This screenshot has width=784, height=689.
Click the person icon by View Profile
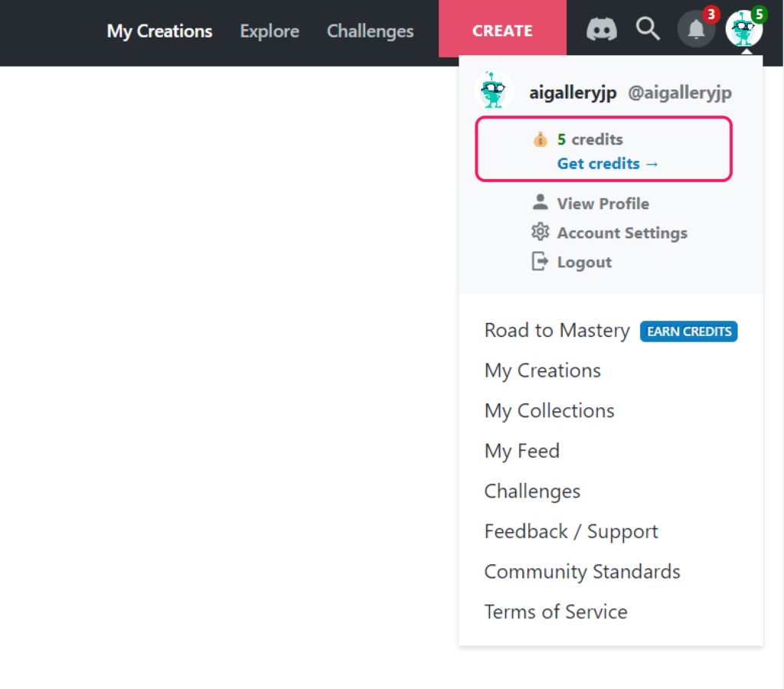point(540,203)
